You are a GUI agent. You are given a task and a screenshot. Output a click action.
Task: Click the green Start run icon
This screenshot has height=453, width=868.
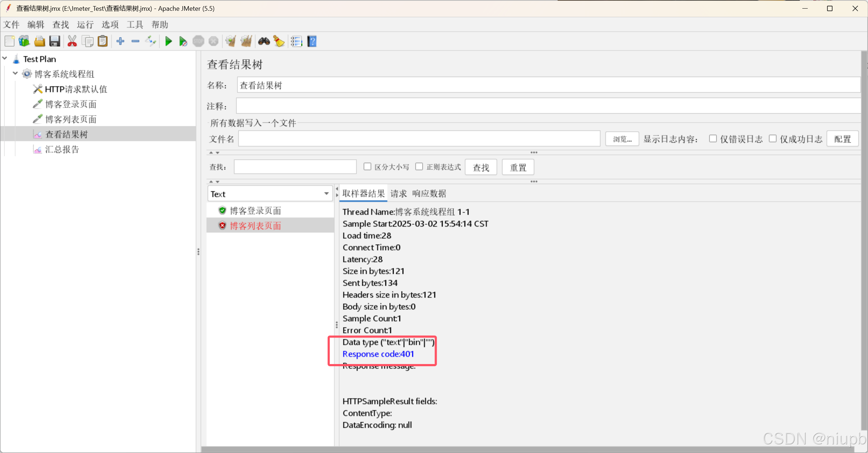pos(168,41)
